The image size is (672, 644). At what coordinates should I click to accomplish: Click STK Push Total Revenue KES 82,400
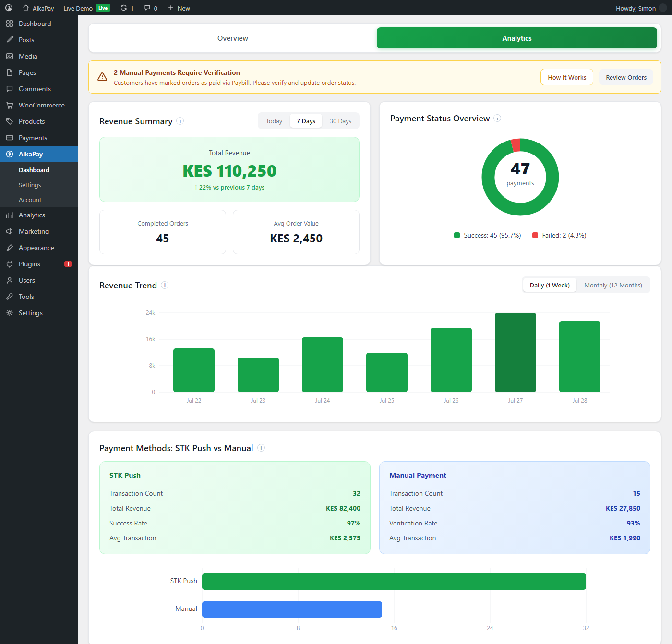click(343, 508)
